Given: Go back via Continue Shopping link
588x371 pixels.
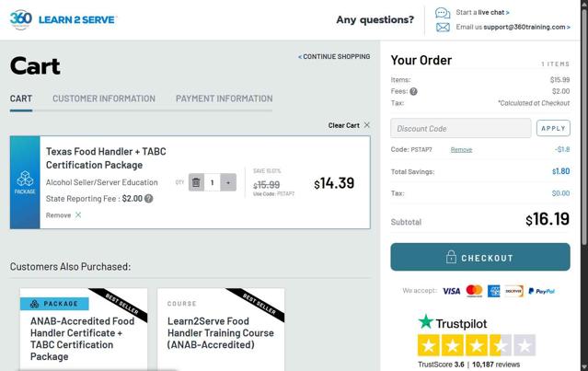Looking at the screenshot, I should tap(335, 57).
